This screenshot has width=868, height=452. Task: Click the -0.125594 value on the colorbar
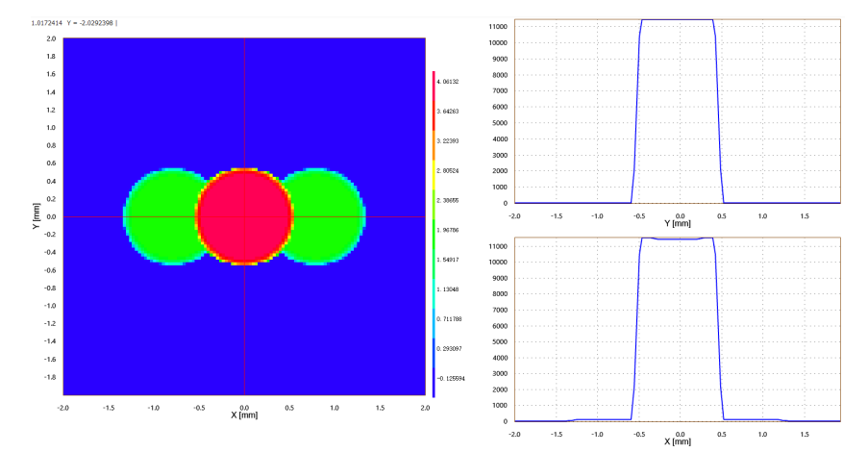[x=454, y=378]
